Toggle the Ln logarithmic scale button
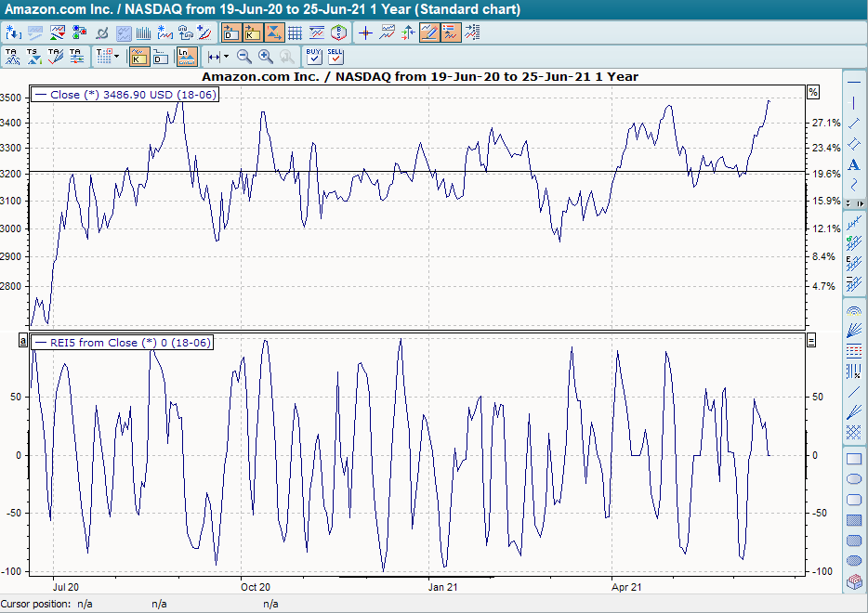 187,57
